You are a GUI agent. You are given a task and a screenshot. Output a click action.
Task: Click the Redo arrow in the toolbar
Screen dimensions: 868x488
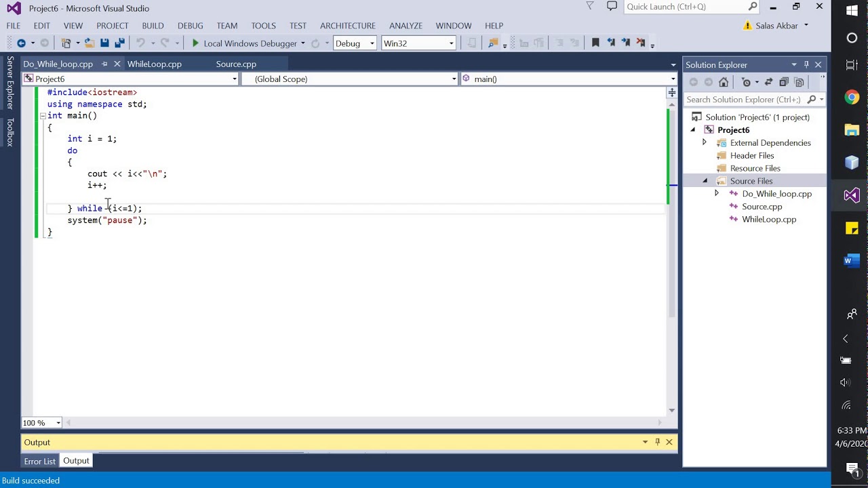165,43
